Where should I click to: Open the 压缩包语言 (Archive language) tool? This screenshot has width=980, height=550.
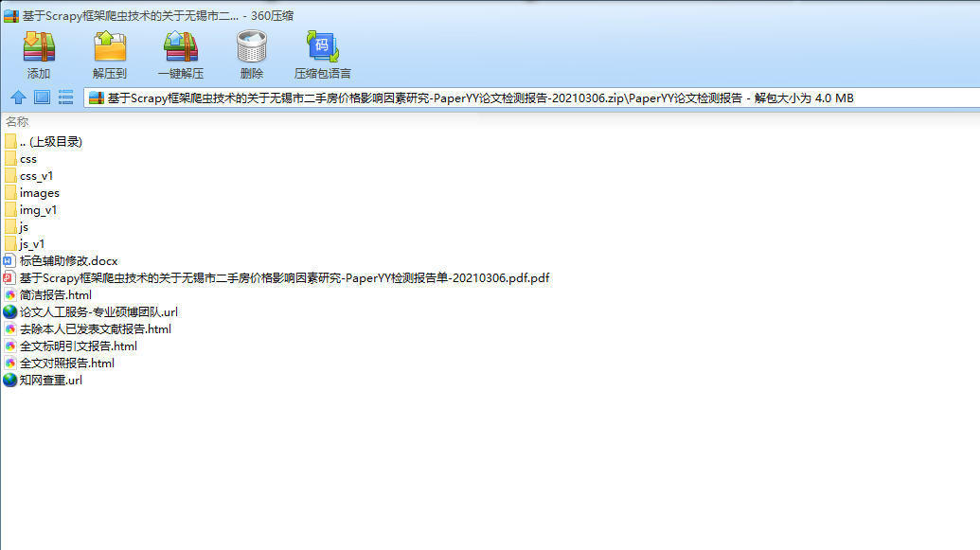(323, 47)
